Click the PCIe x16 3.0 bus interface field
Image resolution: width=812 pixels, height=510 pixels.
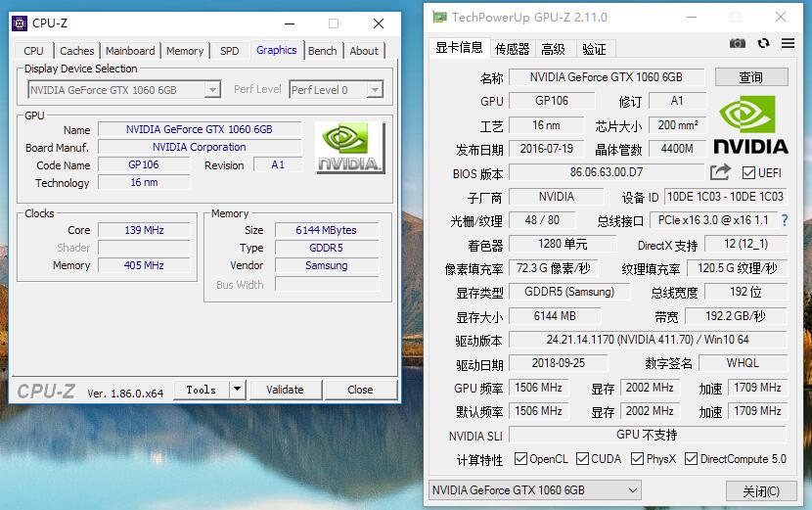[713, 220]
